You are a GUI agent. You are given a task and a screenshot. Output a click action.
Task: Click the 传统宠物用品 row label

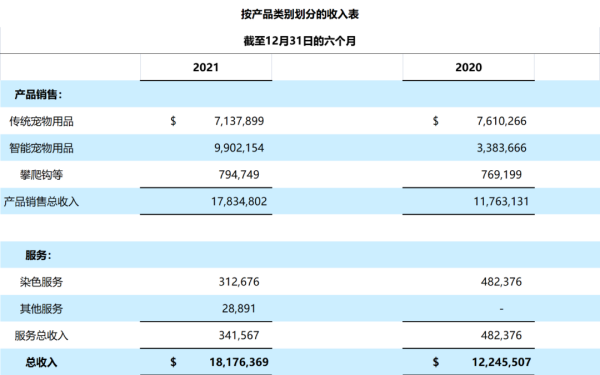point(41,121)
